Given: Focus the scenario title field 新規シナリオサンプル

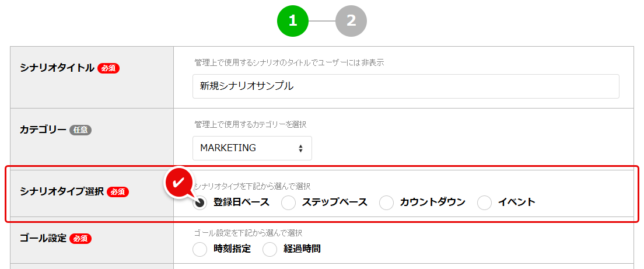Looking at the screenshot, I should click(x=405, y=86).
